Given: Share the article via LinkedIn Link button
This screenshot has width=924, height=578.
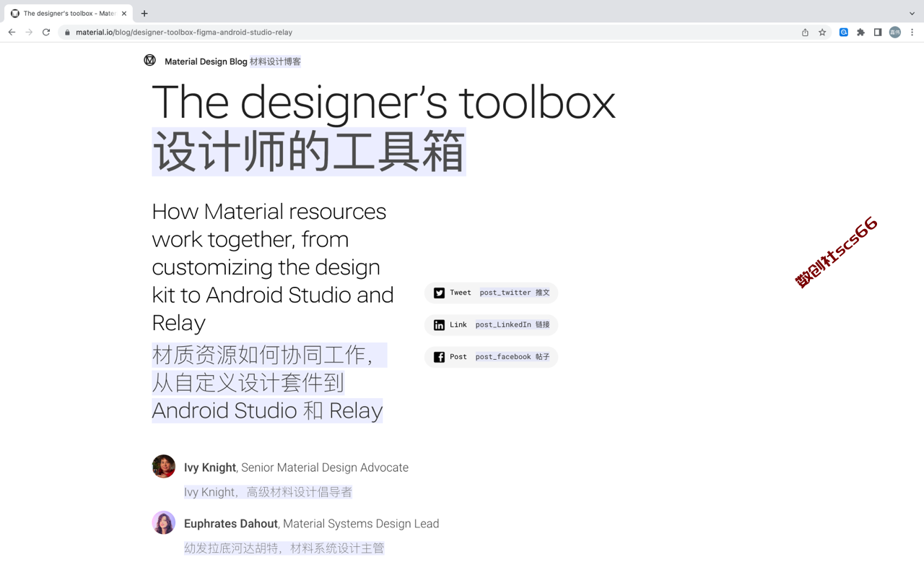Looking at the screenshot, I should coord(491,325).
